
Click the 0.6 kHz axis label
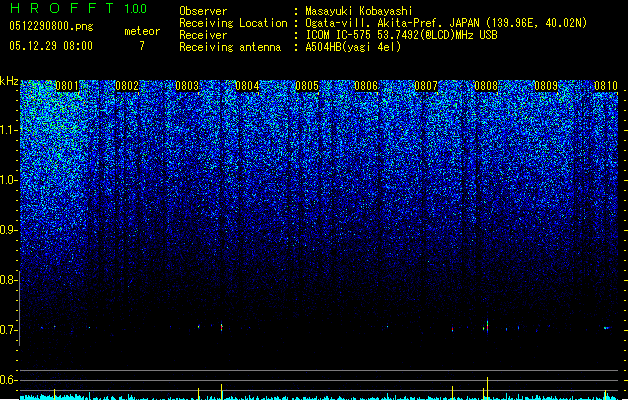click(x=9, y=380)
